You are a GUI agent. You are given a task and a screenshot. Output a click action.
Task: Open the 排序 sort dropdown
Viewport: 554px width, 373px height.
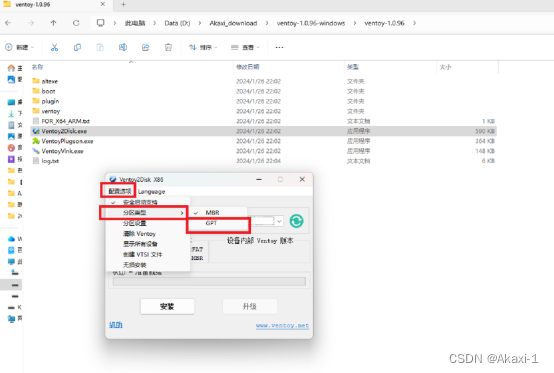tap(203, 47)
